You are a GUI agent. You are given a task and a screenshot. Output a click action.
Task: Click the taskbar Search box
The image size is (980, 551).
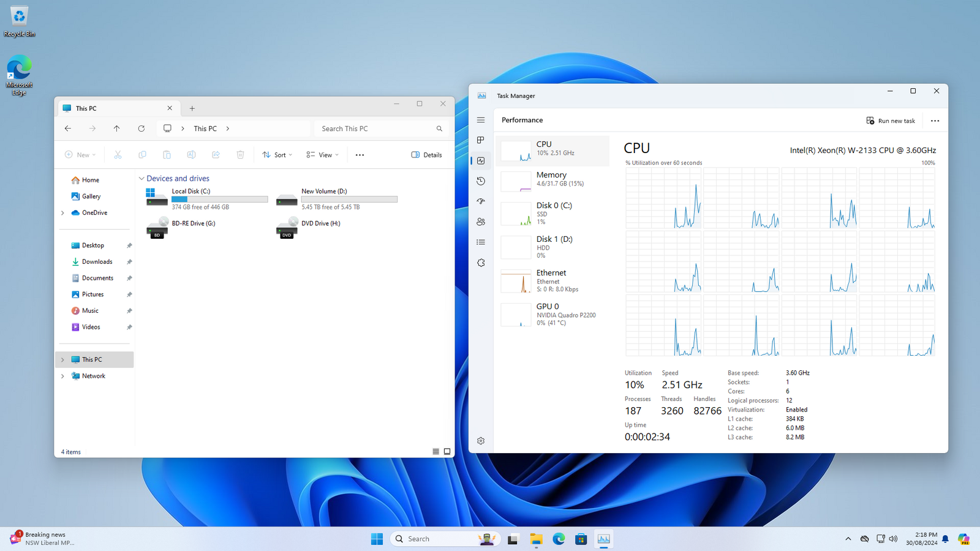(x=445, y=539)
